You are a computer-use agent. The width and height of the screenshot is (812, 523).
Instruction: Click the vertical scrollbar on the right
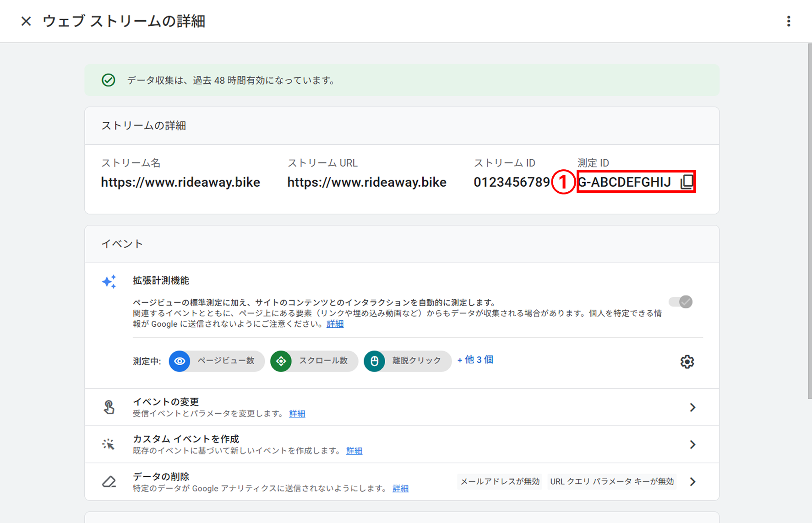[809, 221]
